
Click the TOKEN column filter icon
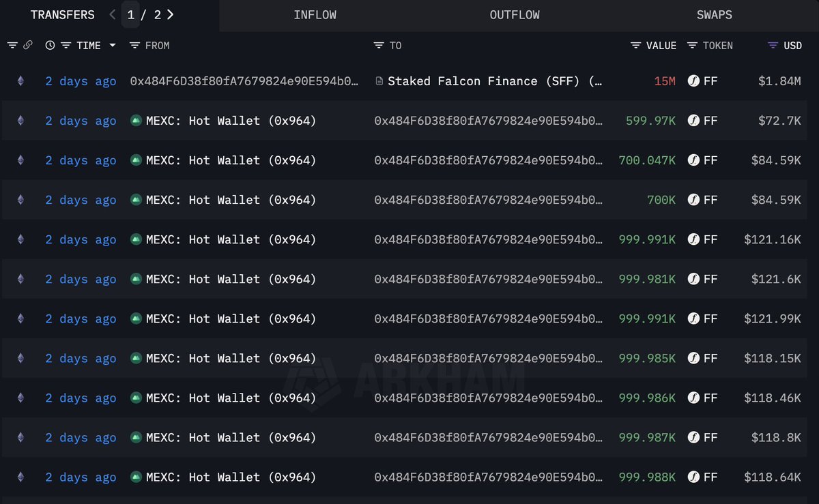pos(692,46)
